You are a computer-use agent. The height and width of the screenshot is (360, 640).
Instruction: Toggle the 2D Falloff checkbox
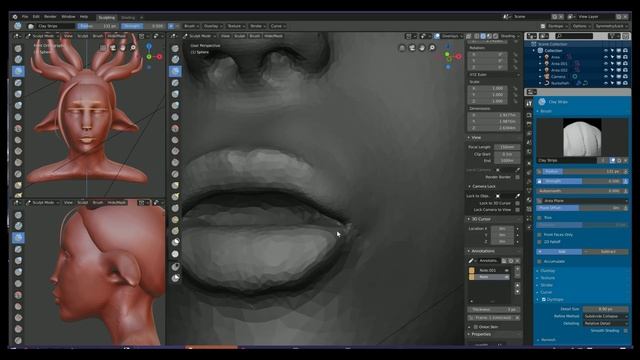pyautogui.click(x=540, y=242)
